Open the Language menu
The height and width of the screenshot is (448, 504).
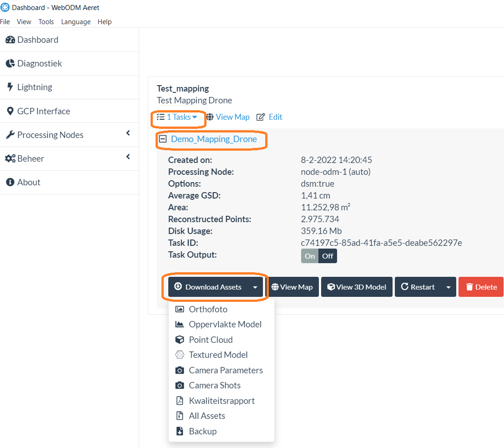[x=76, y=21]
